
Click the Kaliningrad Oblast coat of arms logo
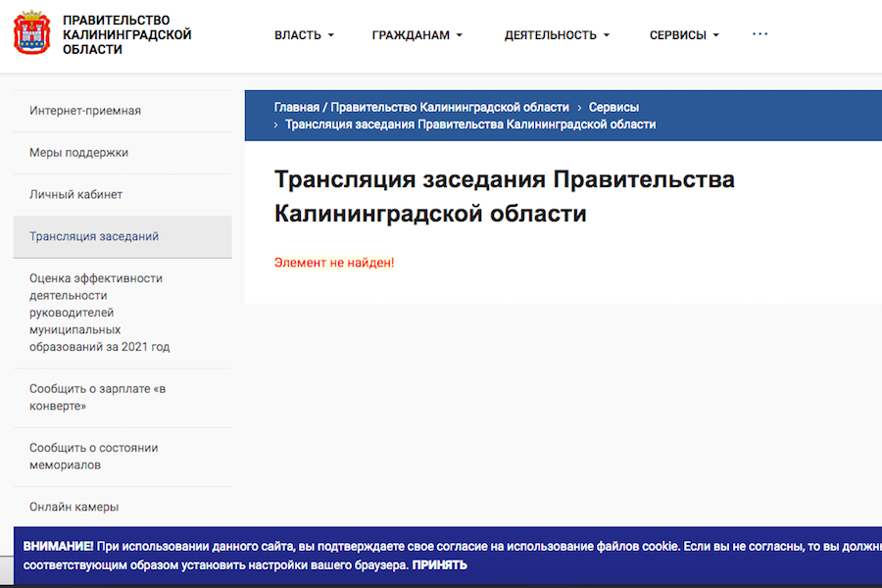32,32
